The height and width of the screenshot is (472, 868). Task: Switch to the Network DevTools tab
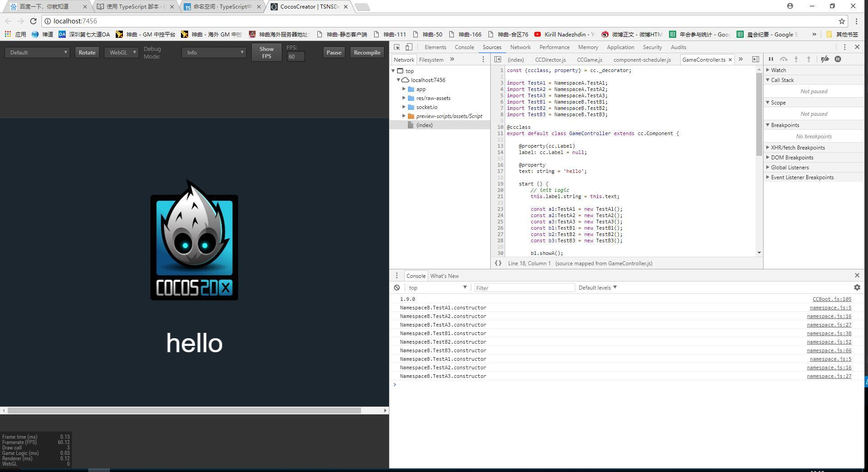click(520, 47)
